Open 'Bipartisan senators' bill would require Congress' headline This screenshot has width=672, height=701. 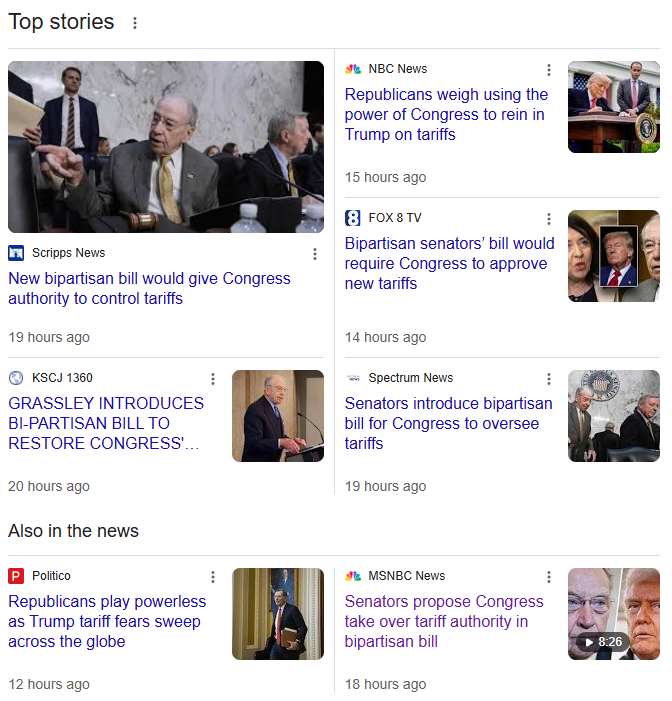[449, 263]
